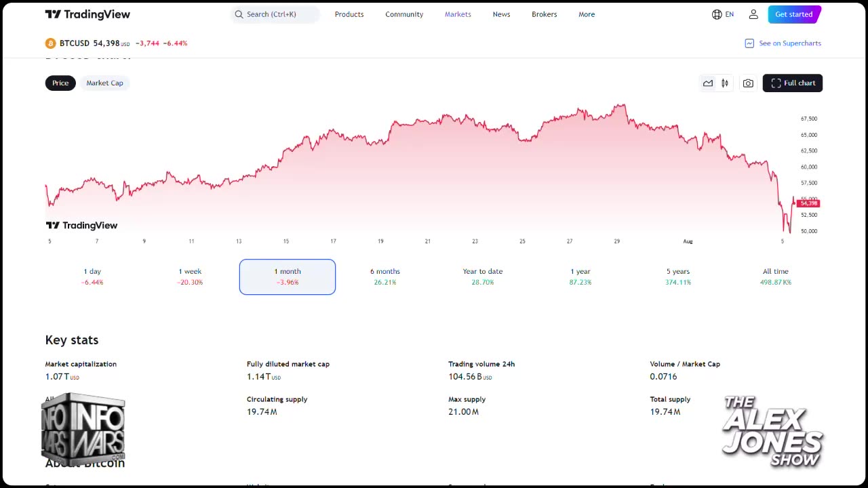The height and width of the screenshot is (488, 868).
Task: Open the Products menu
Action: (x=349, y=14)
